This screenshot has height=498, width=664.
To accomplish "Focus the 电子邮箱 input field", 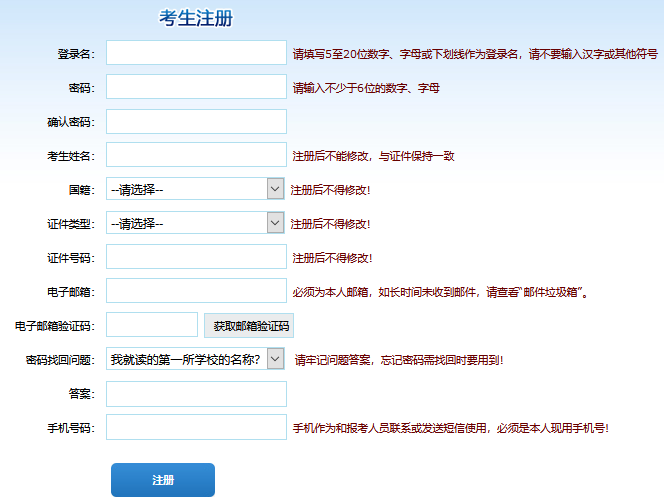I will click(x=196, y=290).
